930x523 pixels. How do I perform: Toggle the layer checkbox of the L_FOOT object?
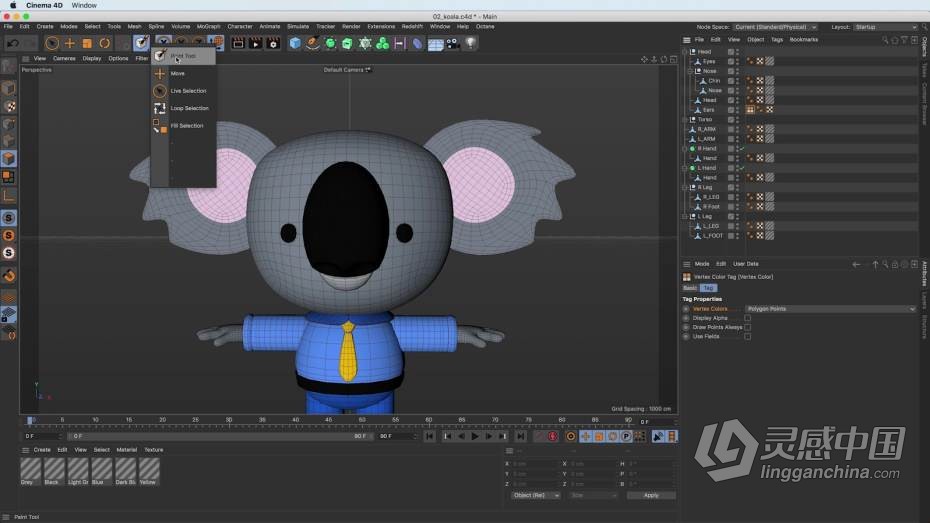731,236
